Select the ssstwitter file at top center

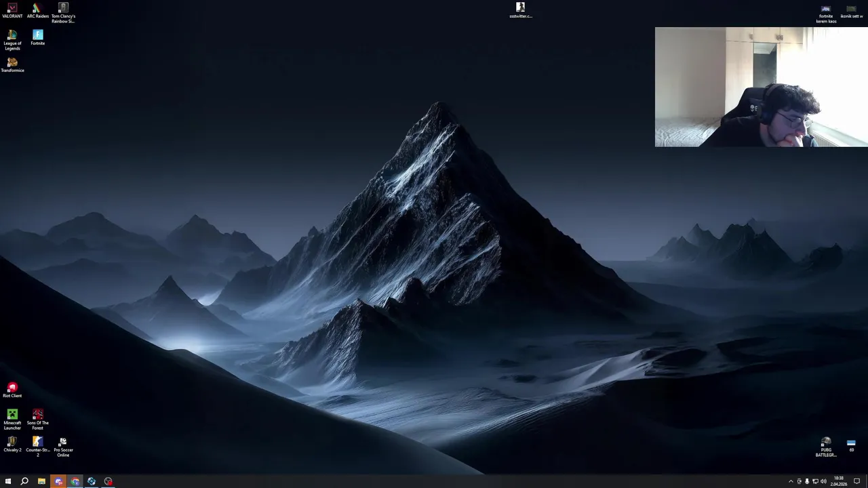520,11
